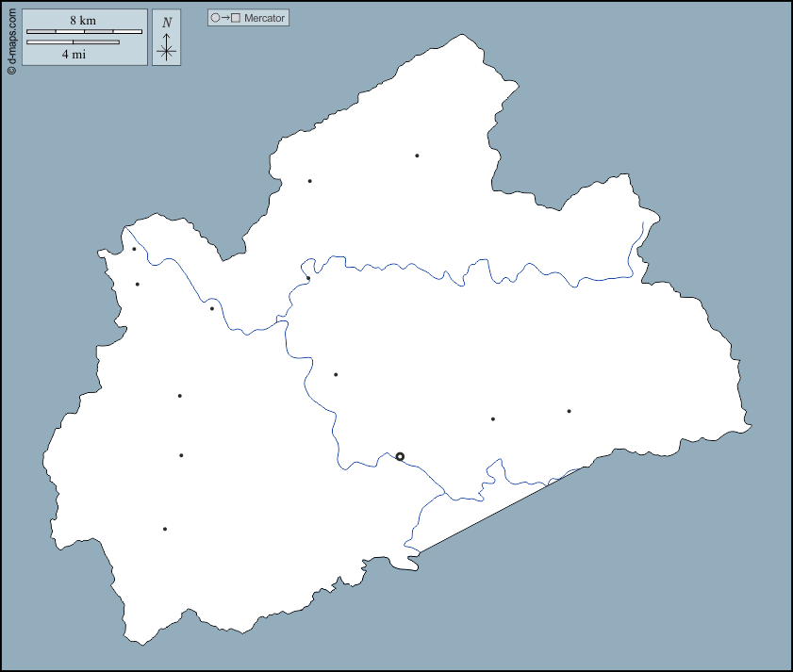Click the easternmost city dot marker
The height and width of the screenshot is (672, 793).
click(x=570, y=410)
